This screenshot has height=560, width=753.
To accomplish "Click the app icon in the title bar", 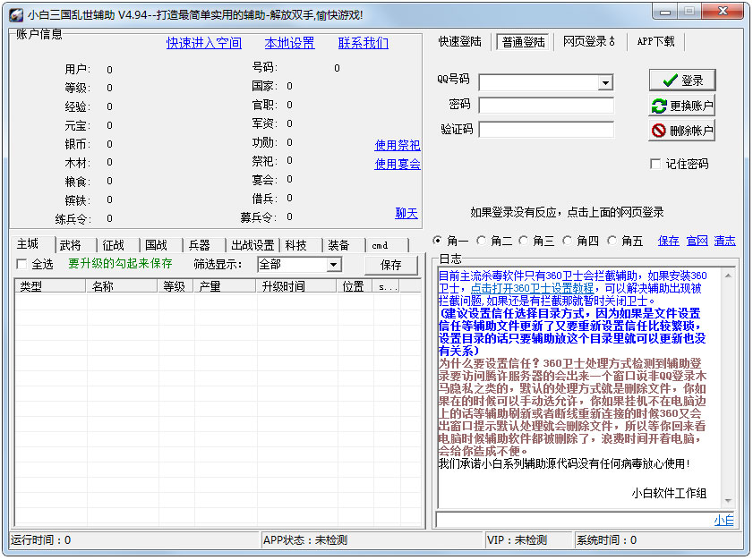I will pyautogui.click(x=16, y=15).
